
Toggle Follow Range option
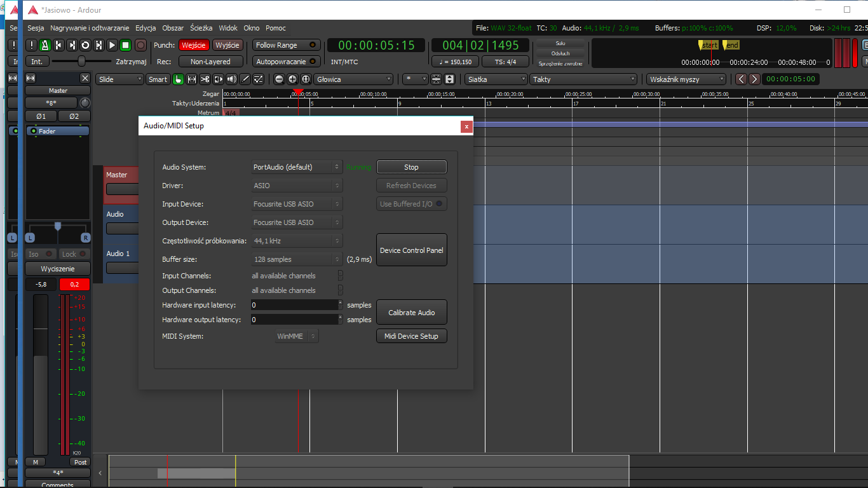(x=287, y=45)
